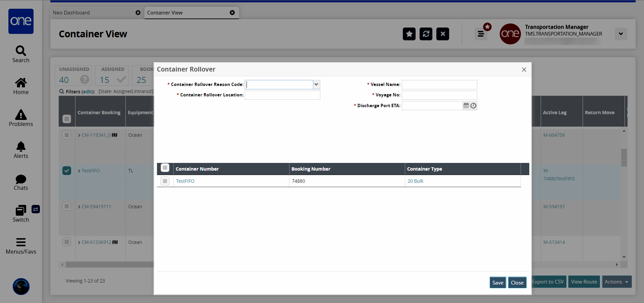
Task: Expand the user profile dropdown arrow
Action: coord(621,34)
